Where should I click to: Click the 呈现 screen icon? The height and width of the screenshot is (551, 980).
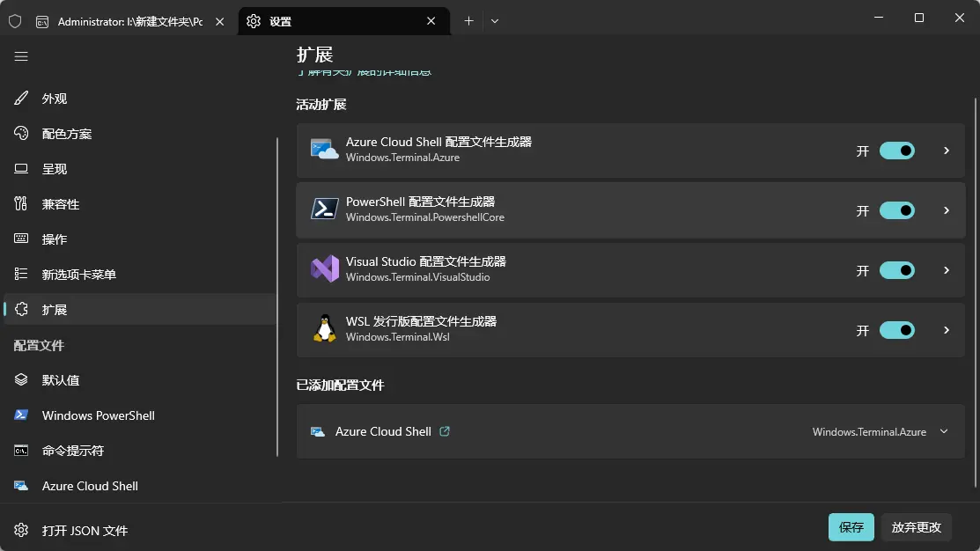(21, 169)
